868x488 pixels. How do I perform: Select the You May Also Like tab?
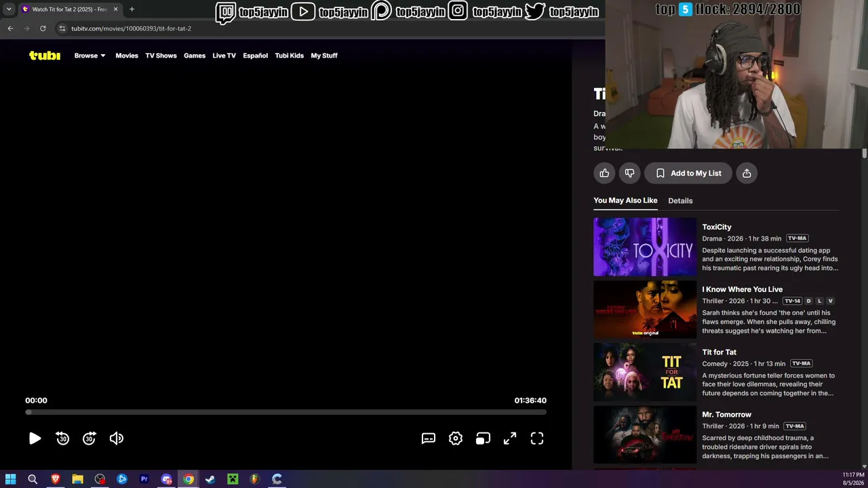tap(625, 201)
